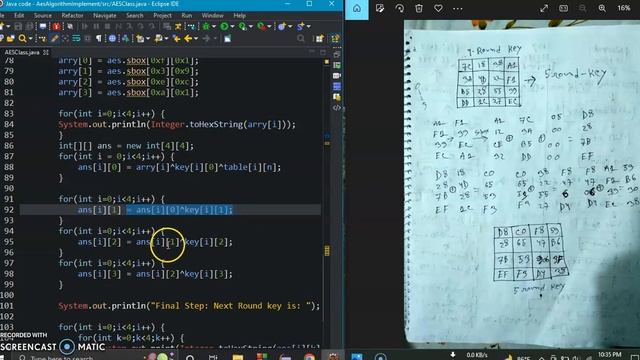
Task: Open the Window menu
Action: point(212,16)
